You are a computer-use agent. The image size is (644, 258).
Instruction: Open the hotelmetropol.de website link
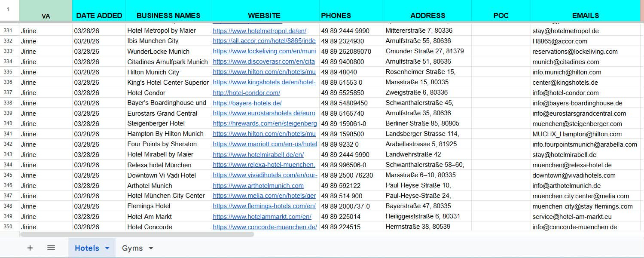[259, 31]
